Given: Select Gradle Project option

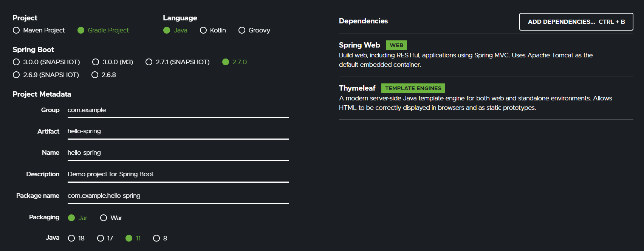Looking at the screenshot, I should (x=81, y=30).
